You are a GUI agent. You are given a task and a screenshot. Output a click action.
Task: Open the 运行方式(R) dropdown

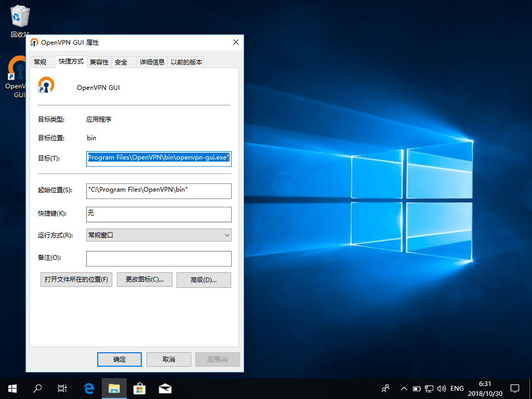159,235
